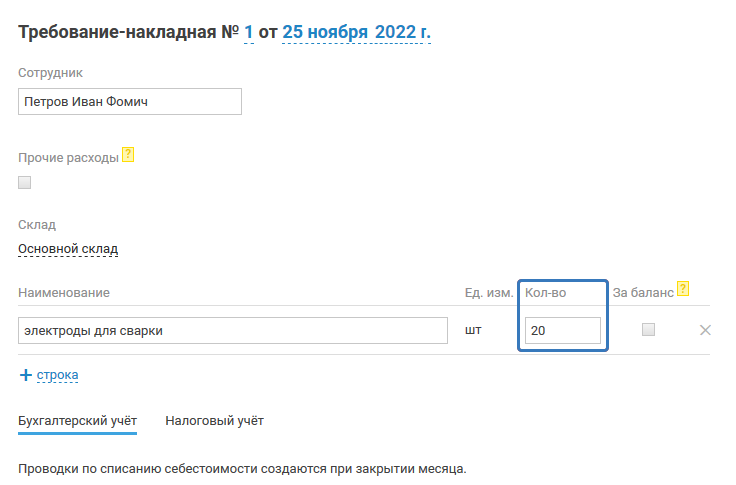Screen dimensions: 736x485
Task: Click the year 2022 г. in the title
Action: click(x=402, y=32)
